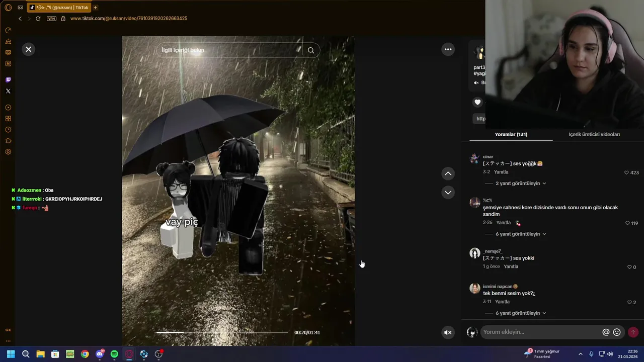Show hidden system tray icons chevron
Image resolution: width=644 pixels, height=362 pixels.
click(x=581, y=354)
